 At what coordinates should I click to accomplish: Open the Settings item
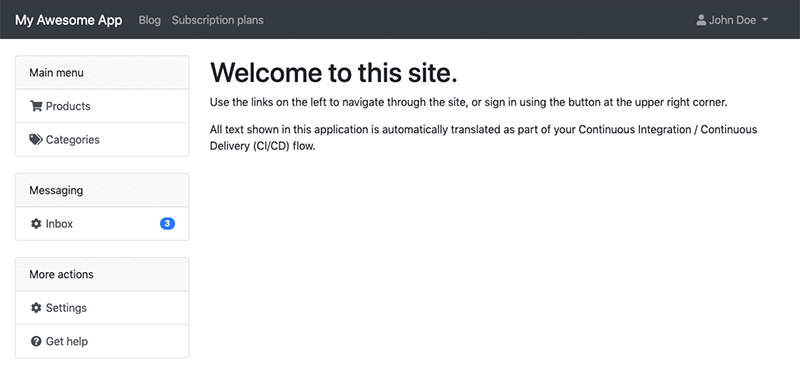click(102, 308)
